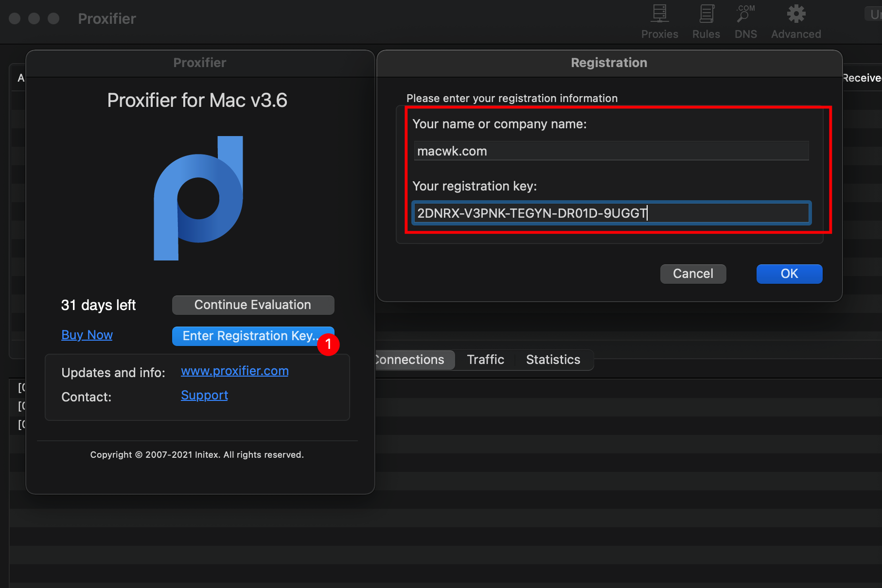Open the DNS settings icon
The image size is (882, 588).
[745, 22]
